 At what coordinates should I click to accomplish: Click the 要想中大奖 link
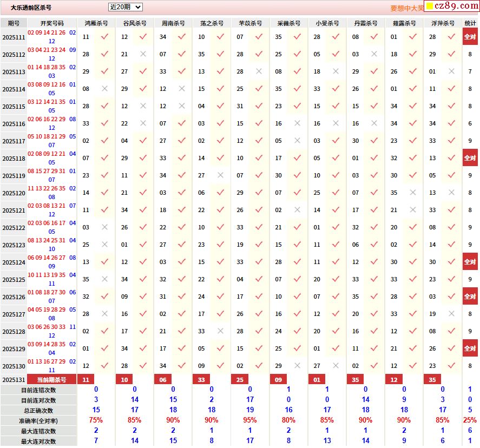click(x=407, y=8)
